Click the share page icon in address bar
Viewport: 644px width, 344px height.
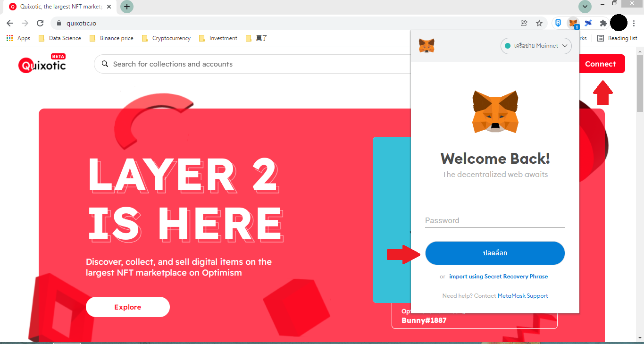click(524, 23)
